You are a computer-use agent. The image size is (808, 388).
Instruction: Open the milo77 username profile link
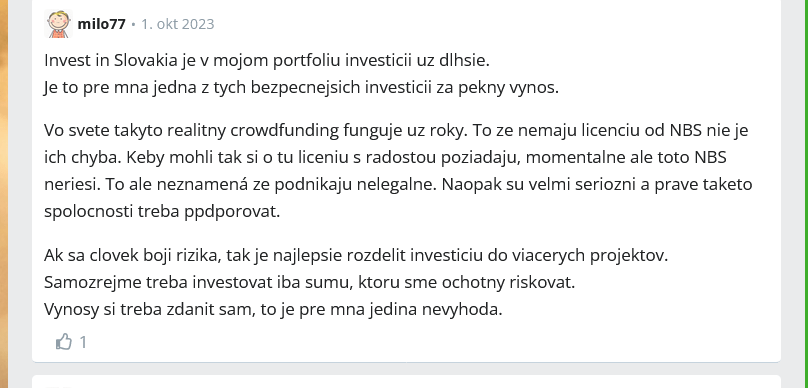[x=102, y=24]
